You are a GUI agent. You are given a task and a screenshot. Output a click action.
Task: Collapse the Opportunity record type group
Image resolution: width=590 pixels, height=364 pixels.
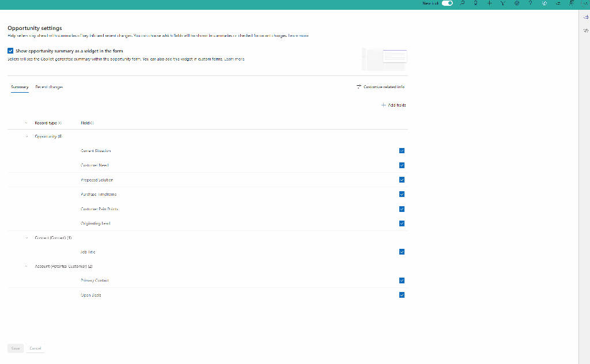27,136
